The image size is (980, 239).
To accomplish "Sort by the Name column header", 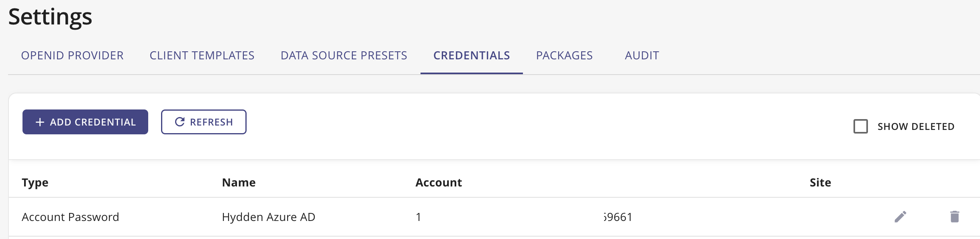I will point(239,182).
